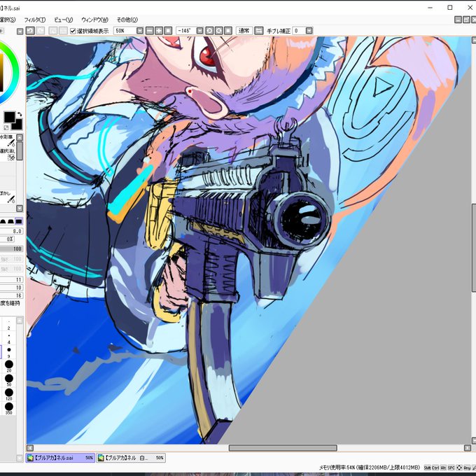476x476 pixels.
Task: Reset canvas rotation square button
Action: 228,31
